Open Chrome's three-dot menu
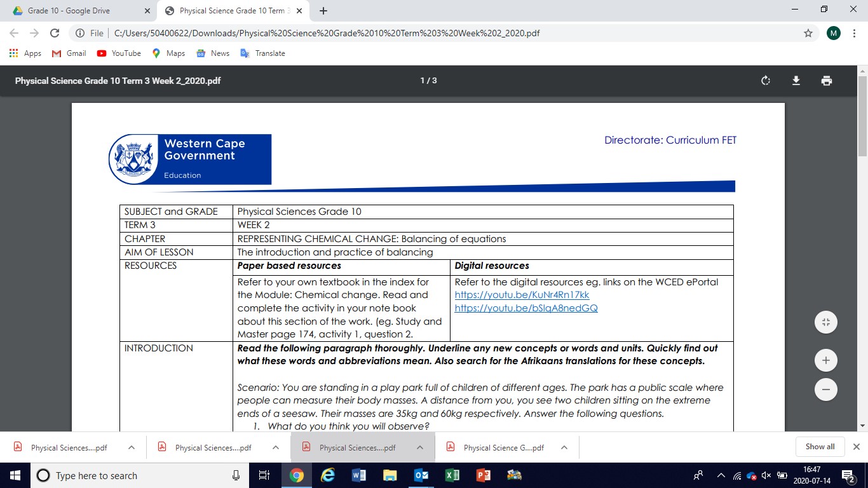Image resolution: width=868 pixels, height=488 pixels. pos(854,33)
